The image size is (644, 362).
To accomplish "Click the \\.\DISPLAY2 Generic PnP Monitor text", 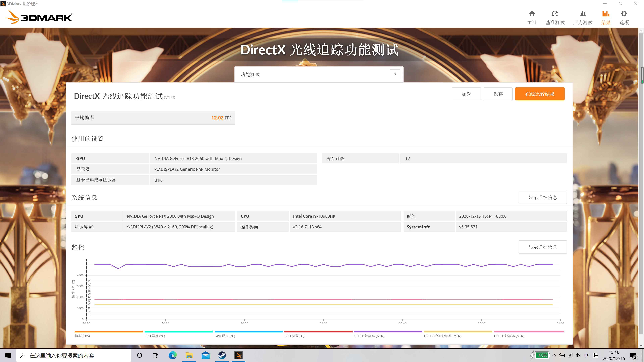I will pyautogui.click(x=187, y=169).
